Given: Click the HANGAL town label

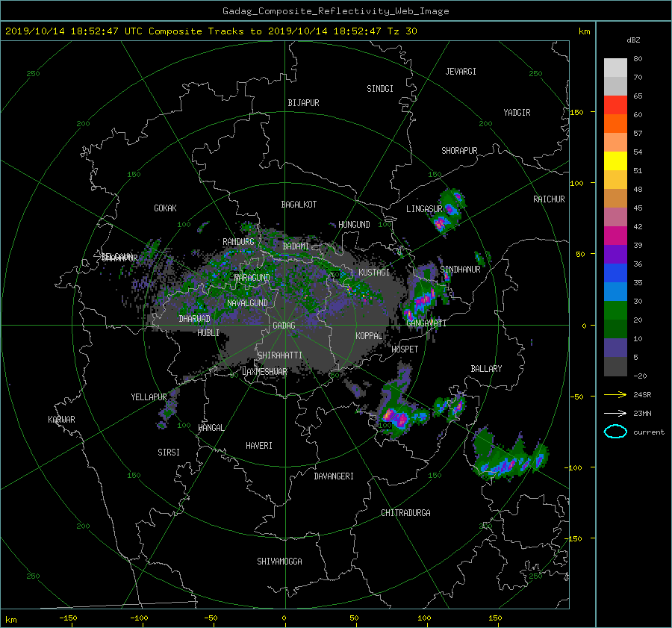Looking at the screenshot, I should click(x=211, y=428).
